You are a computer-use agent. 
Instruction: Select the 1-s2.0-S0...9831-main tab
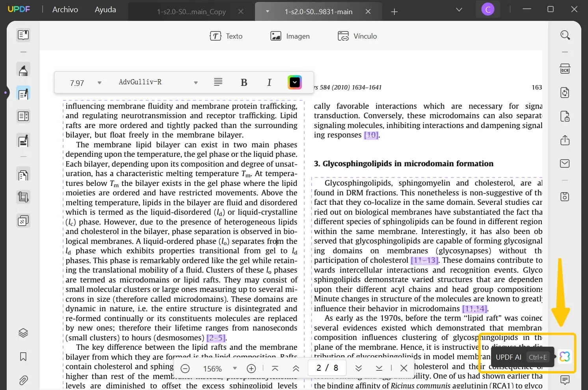point(318,12)
